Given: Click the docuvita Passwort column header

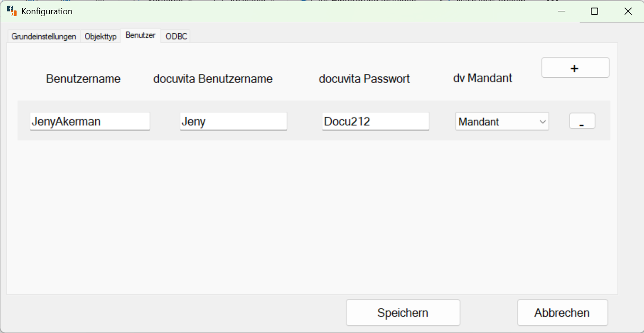Looking at the screenshot, I should tap(364, 79).
